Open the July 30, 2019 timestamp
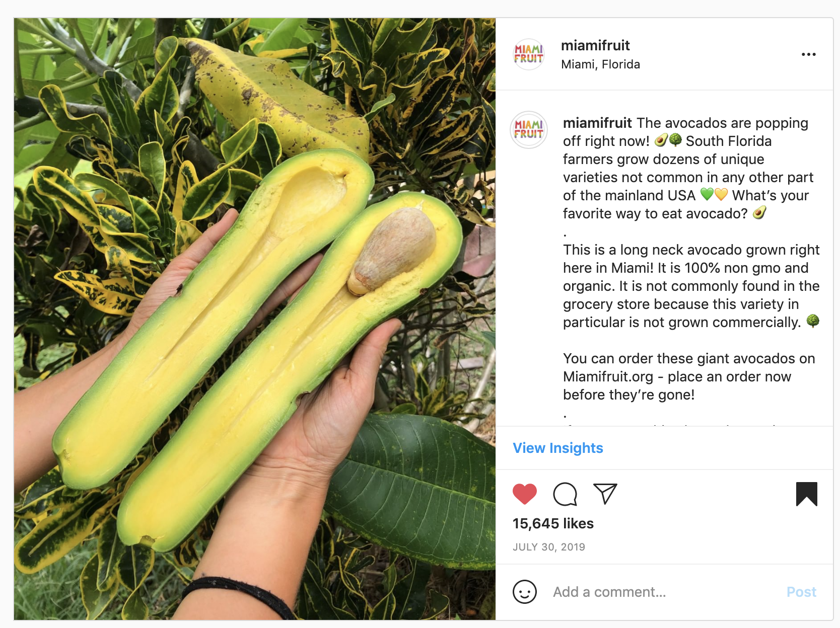The height and width of the screenshot is (628, 840). pos(549,547)
